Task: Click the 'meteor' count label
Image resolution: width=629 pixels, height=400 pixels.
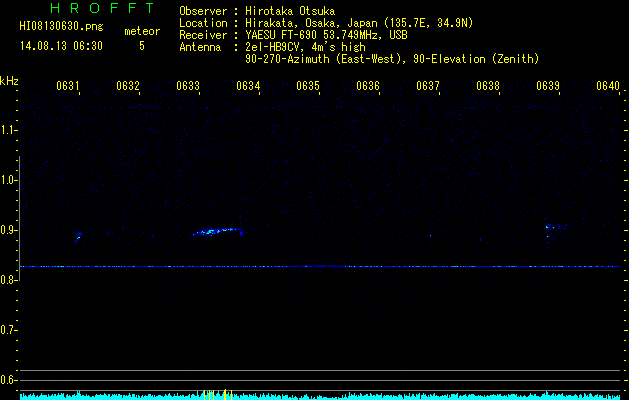Action: (x=142, y=31)
